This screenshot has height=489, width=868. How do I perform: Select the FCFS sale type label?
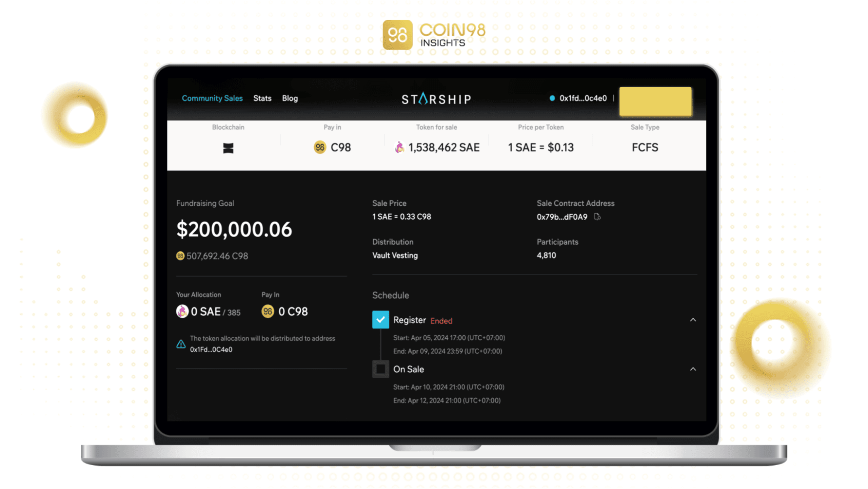point(645,147)
